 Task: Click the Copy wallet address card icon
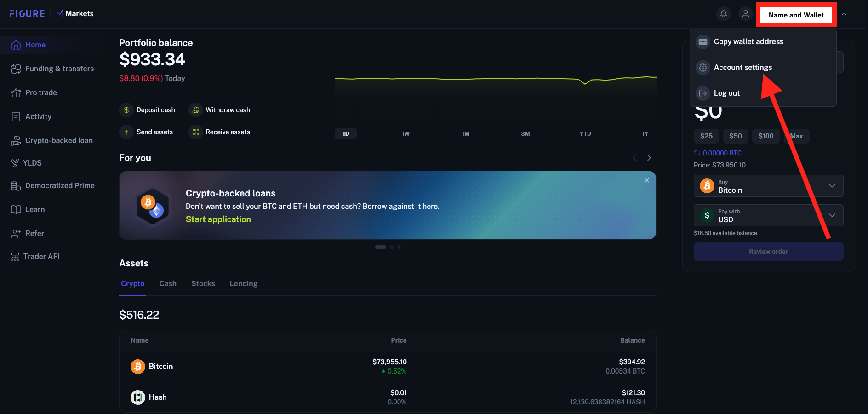(x=703, y=41)
